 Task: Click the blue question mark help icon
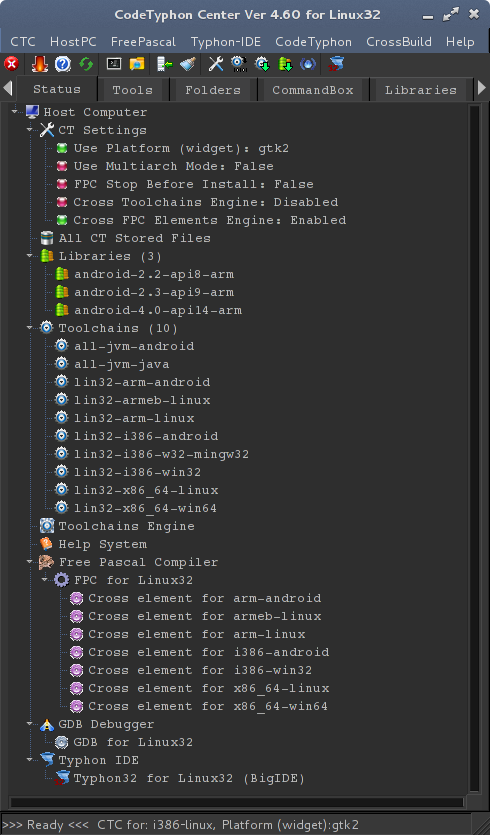(63, 64)
